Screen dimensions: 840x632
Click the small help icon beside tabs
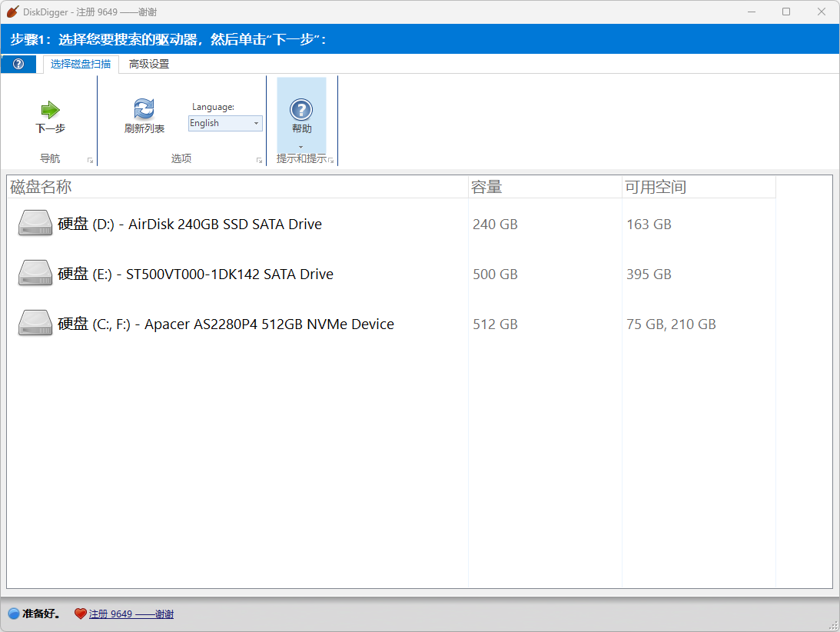point(18,64)
